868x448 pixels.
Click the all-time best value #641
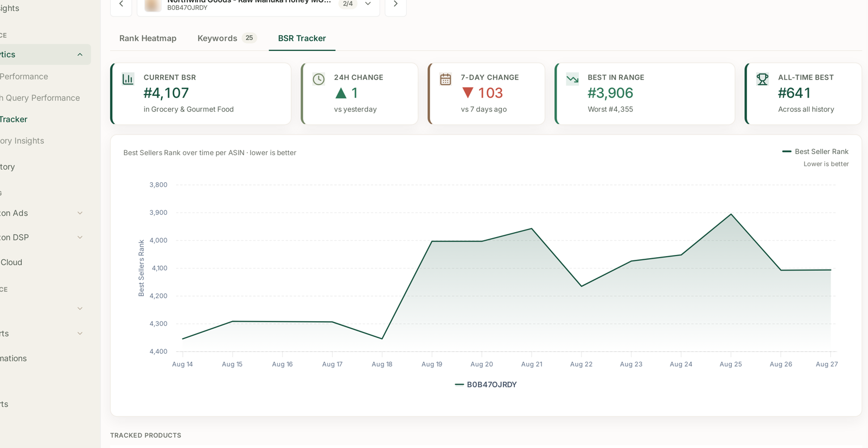pyautogui.click(x=794, y=93)
